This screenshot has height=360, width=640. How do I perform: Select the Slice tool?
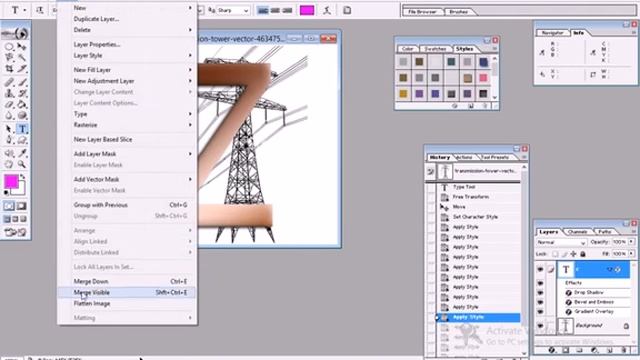click(22, 69)
